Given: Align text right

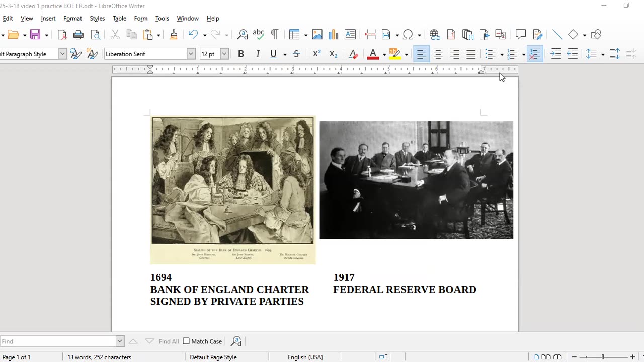Looking at the screenshot, I should pos(454,54).
